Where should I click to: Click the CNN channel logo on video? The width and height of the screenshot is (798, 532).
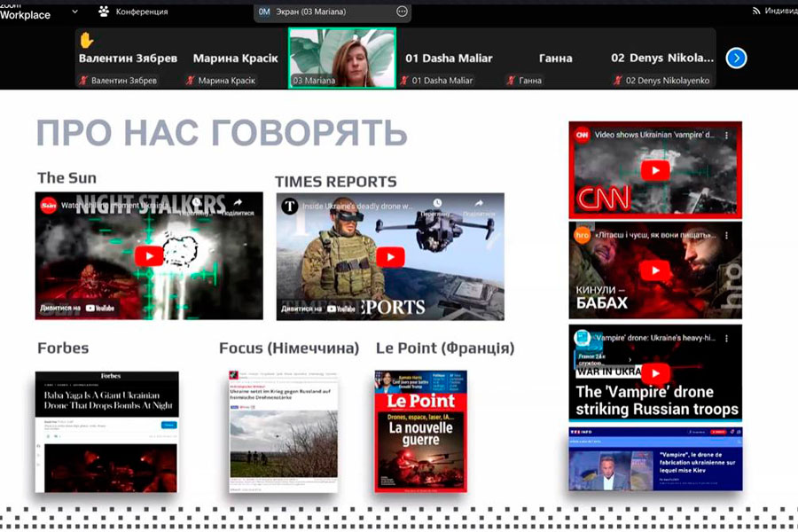(583, 135)
